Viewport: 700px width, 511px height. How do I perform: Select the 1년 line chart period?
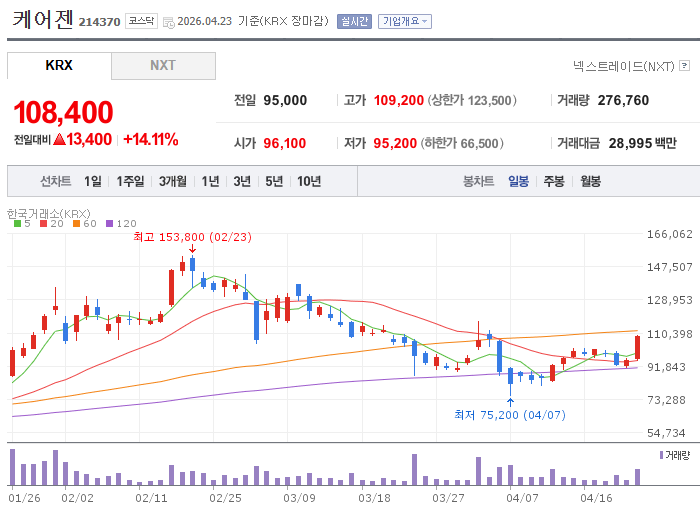click(x=210, y=181)
